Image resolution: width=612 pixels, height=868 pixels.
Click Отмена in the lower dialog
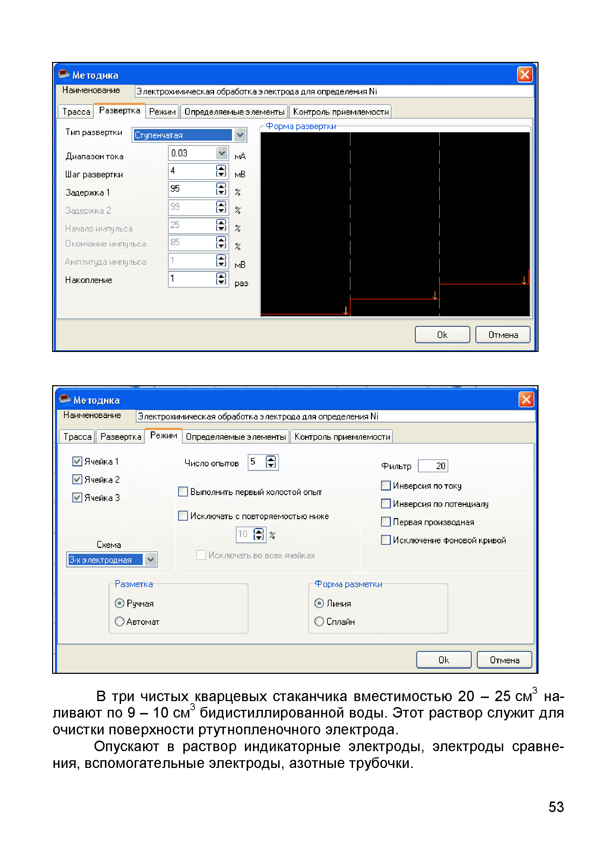tap(504, 660)
